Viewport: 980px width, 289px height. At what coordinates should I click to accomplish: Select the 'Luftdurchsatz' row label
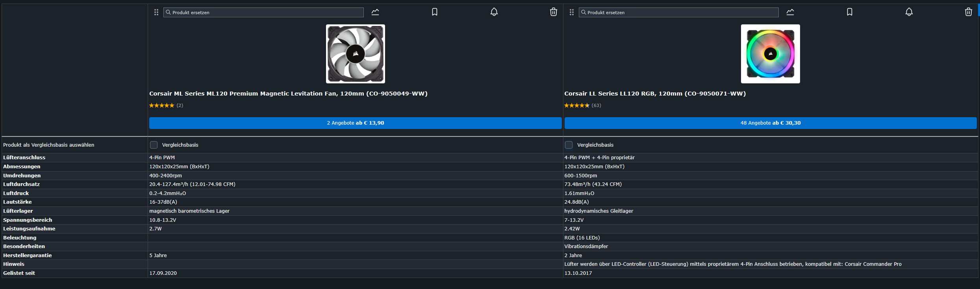click(x=22, y=184)
